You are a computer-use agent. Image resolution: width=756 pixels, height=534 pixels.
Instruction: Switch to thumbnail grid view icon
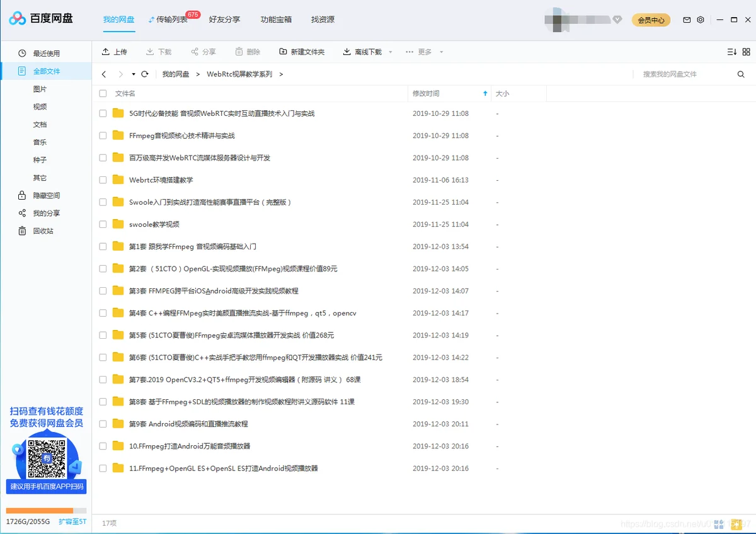[746, 52]
